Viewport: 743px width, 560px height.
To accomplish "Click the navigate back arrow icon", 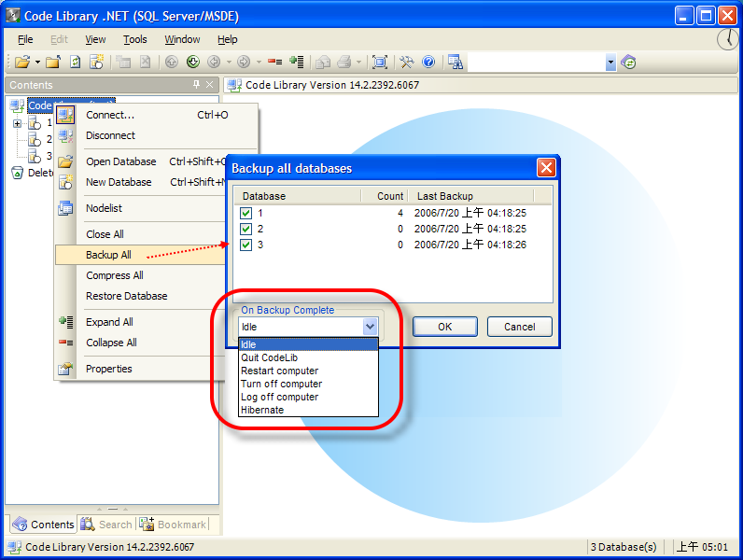I will pos(214,62).
